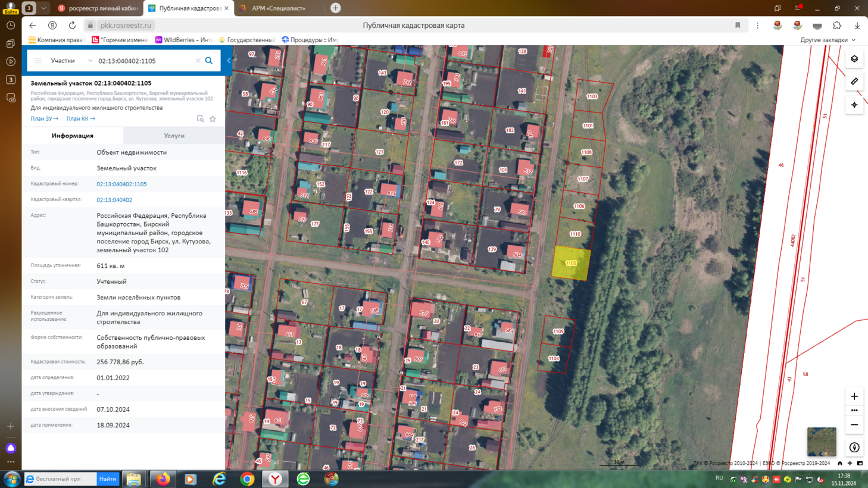Click the search magnifier icon
Screen dimensions: 868x488
(x=209, y=61)
